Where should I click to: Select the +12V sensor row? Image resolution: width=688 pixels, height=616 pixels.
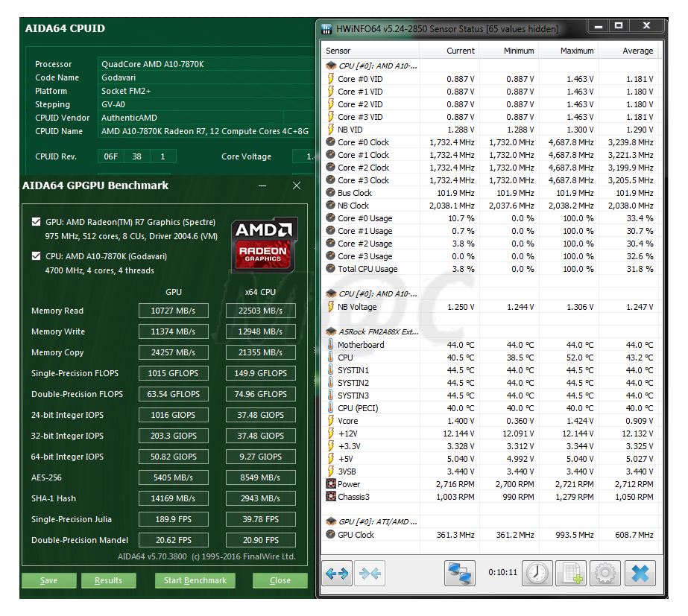click(x=491, y=434)
